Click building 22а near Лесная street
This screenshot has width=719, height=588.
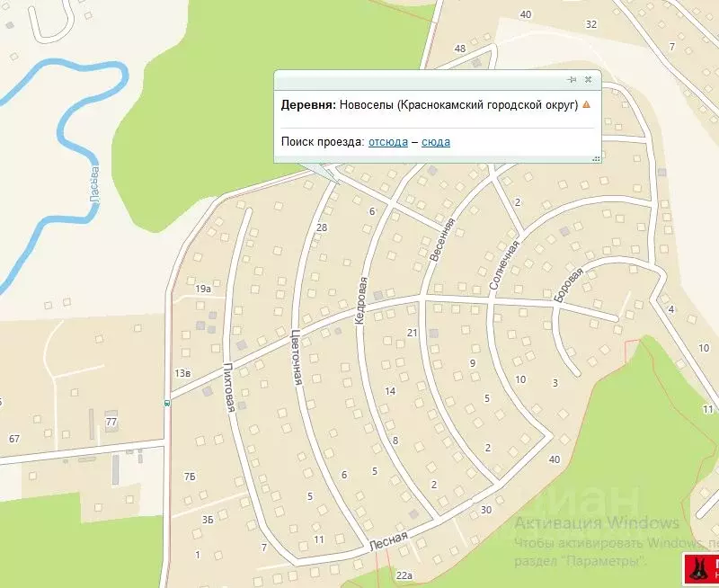click(x=404, y=575)
